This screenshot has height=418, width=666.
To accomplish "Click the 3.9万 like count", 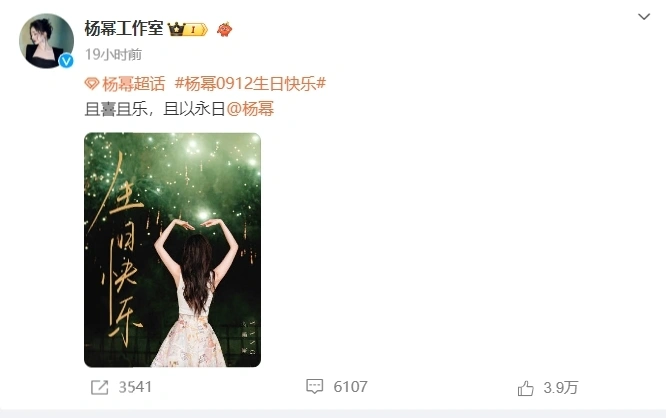I will click(x=561, y=388).
